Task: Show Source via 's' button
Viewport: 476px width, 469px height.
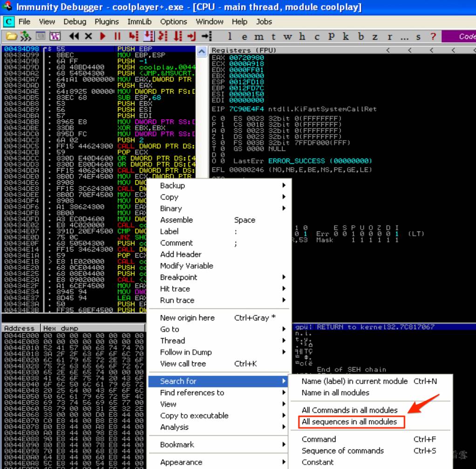Action: [x=418, y=37]
